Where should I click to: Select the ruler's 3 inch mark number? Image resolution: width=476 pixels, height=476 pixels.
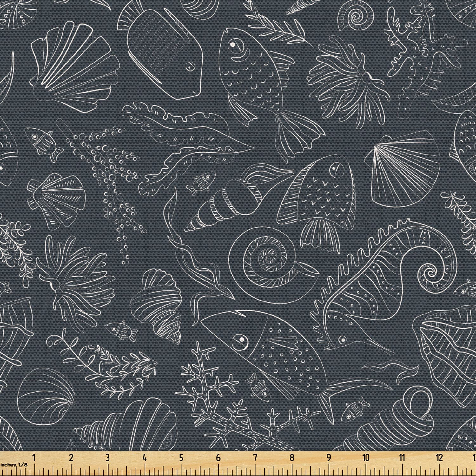pos(108,458)
